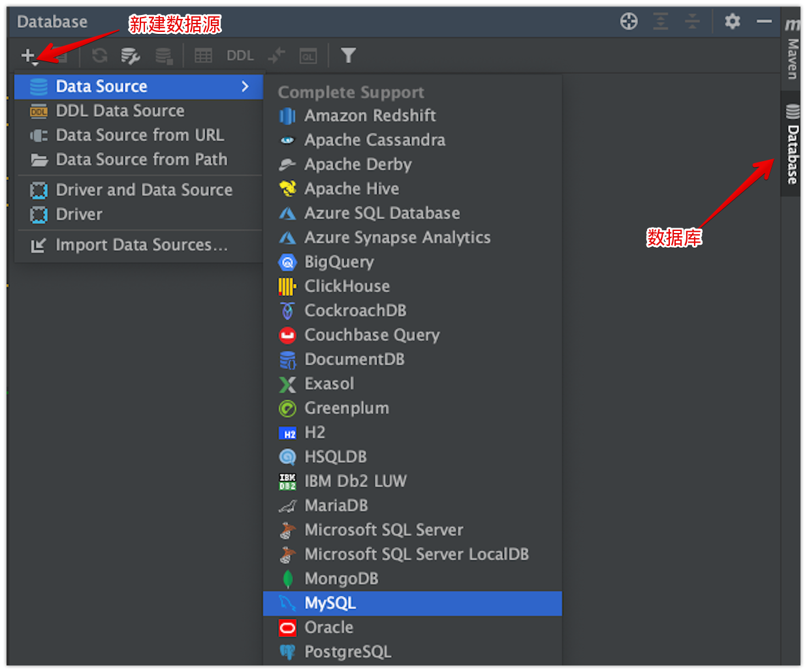807x672 pixels.
Task: Pick the Driver and Data Source entry
Action: click(144, 190)
